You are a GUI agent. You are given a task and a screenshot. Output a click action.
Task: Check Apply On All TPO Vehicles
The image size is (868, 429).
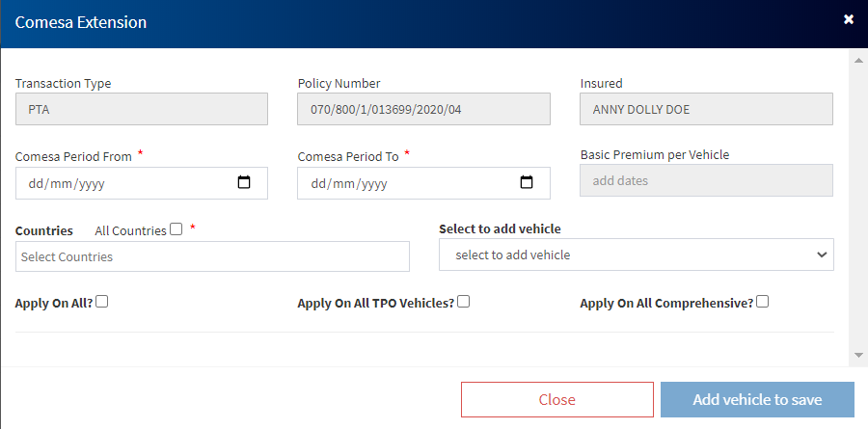pyautogui.click(x=464, y=302)
